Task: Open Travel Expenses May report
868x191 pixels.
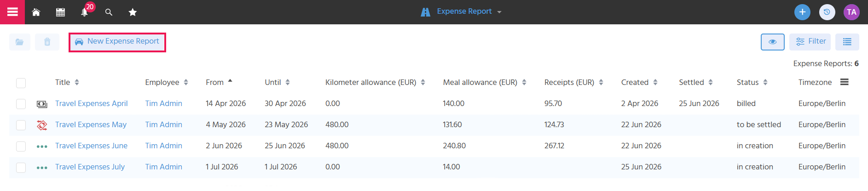Action: click(91, 124)
